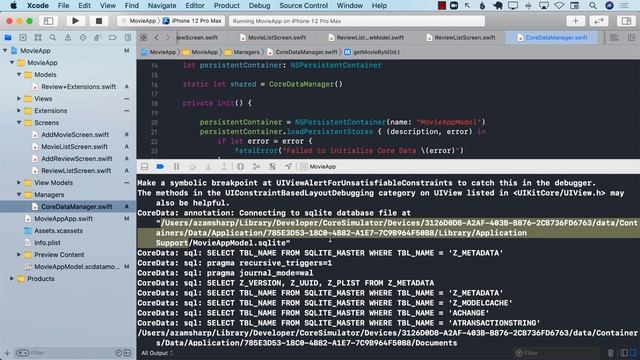Viewport: 640px width, 360px height.
Task: Open the All Output dropdown
Action: [x=157, y=353]
